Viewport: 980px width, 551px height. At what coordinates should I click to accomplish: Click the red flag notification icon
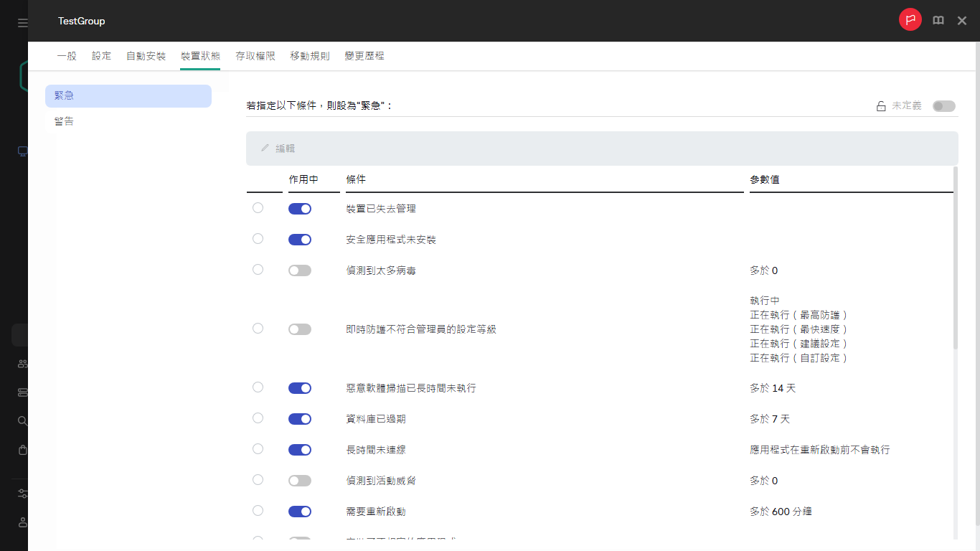click(x=910, y=19)
